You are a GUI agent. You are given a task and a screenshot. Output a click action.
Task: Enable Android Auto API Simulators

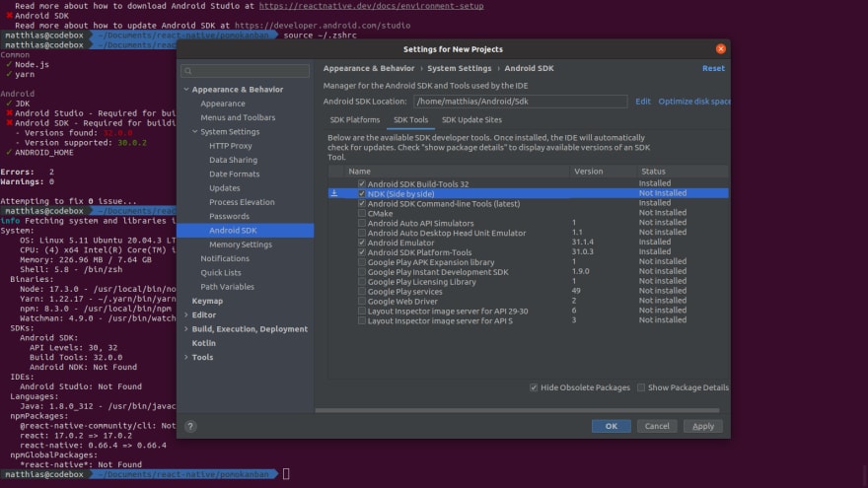tap(361, 223)
